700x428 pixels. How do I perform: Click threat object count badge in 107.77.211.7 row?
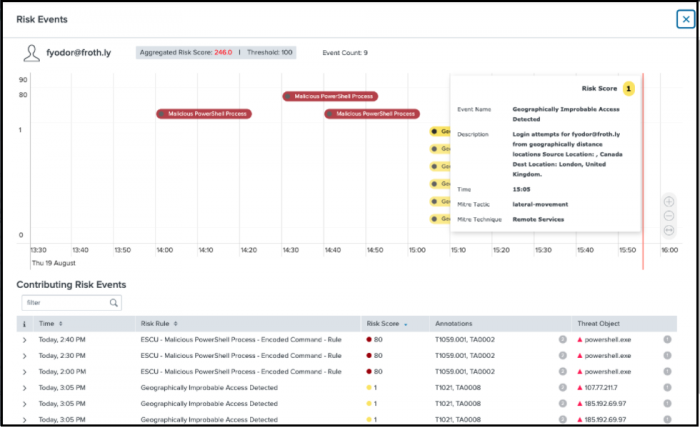pos(667,388)
